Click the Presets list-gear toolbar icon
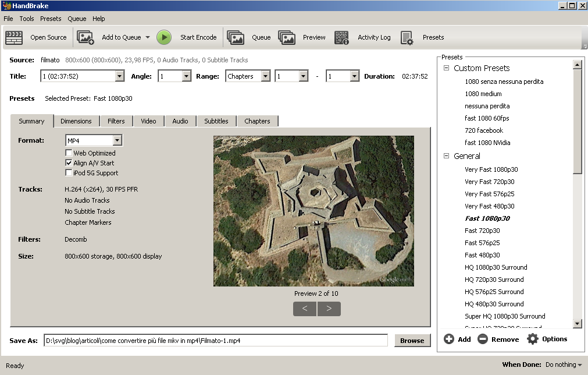 pyautogui.click(x=407, y=37)
